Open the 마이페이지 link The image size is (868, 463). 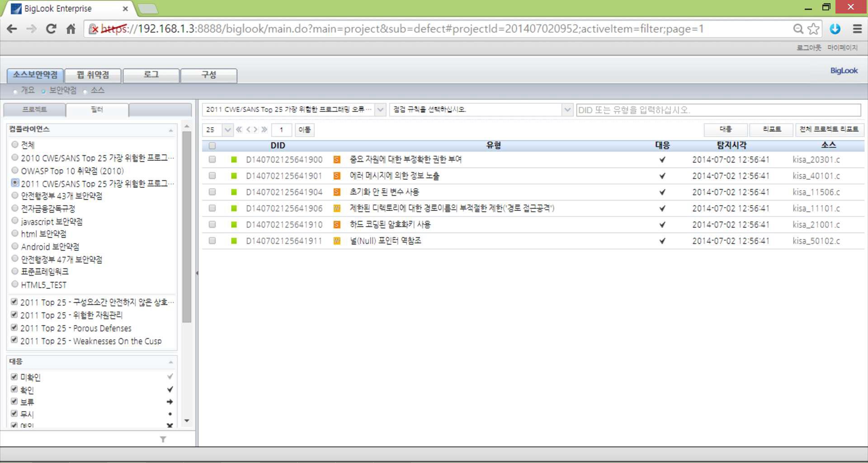[x=842, y=47]
